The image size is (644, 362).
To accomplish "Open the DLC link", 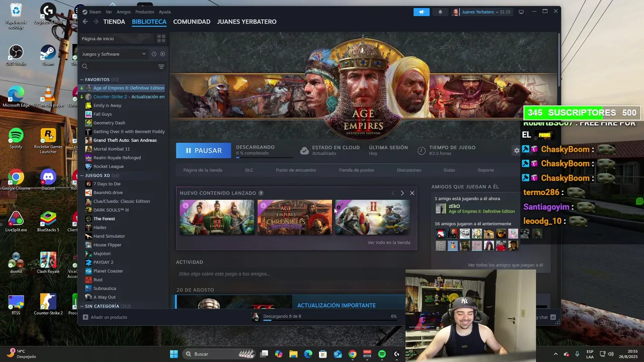I will click(249, 170).
